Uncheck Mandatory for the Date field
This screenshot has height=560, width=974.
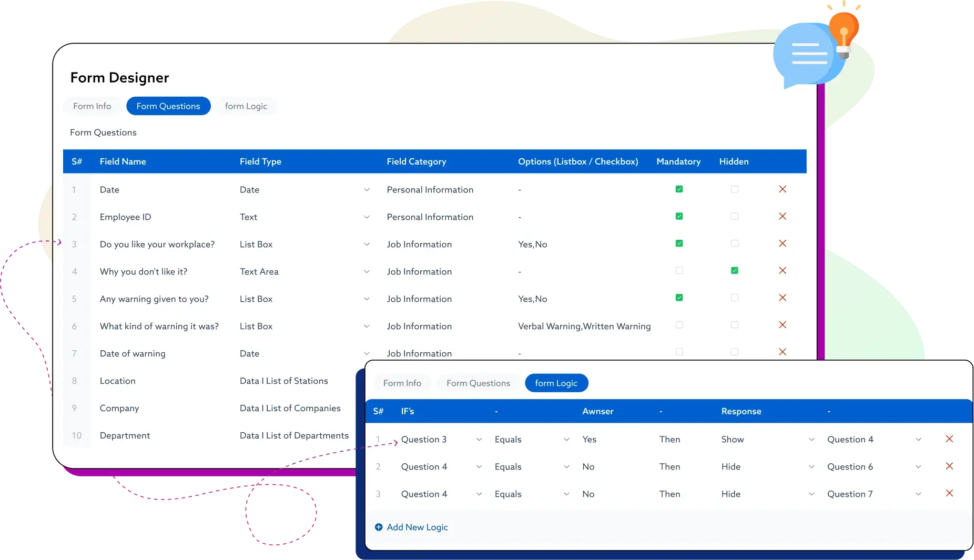[679, 189]
